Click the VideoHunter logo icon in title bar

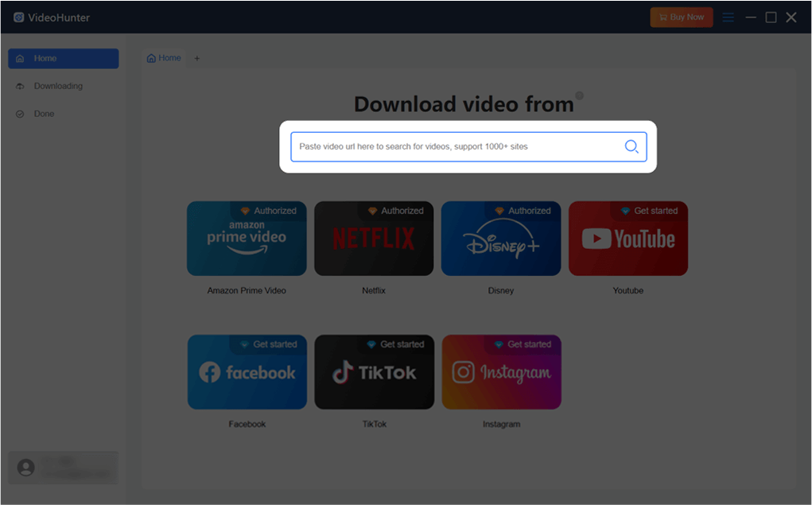tap(18, 17)
